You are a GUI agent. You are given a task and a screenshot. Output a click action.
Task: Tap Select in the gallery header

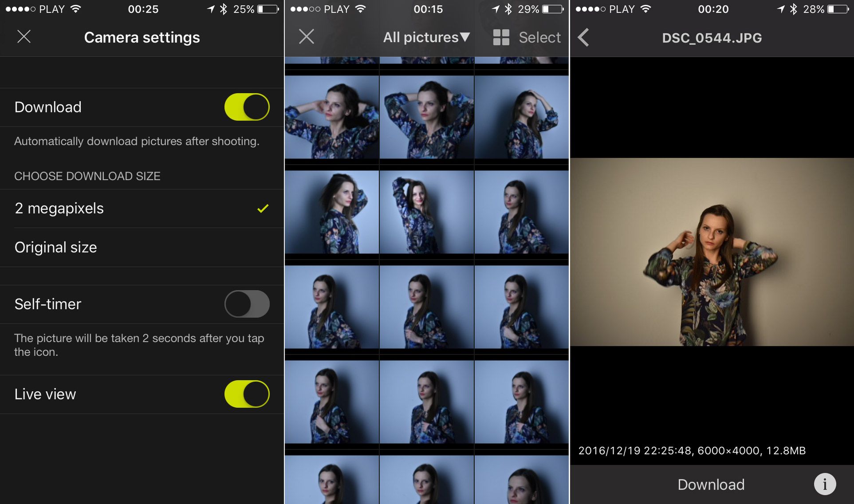pyautogui.click(x=539, y=37)
